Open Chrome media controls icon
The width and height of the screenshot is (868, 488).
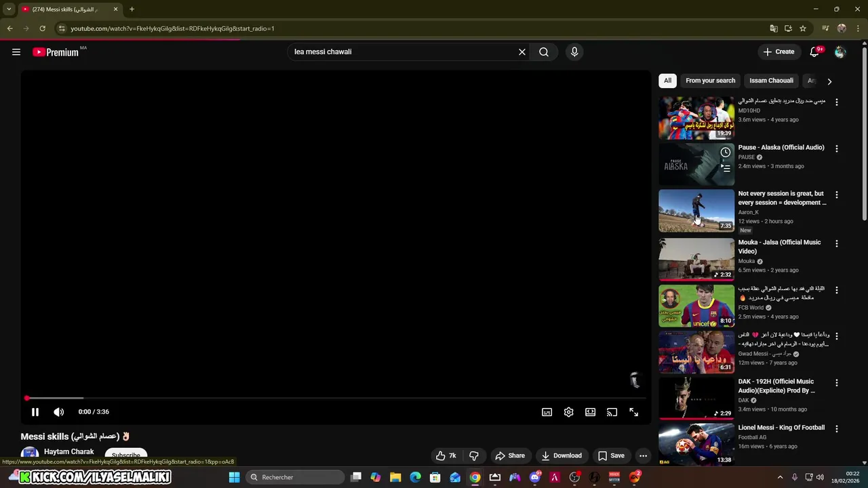pyautogui.click(x=825, y=28)
